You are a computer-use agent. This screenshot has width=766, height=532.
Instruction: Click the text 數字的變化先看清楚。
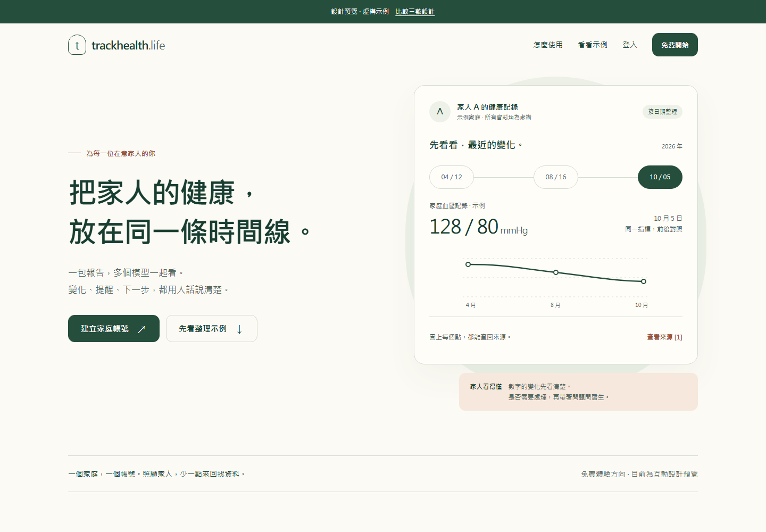540,387
